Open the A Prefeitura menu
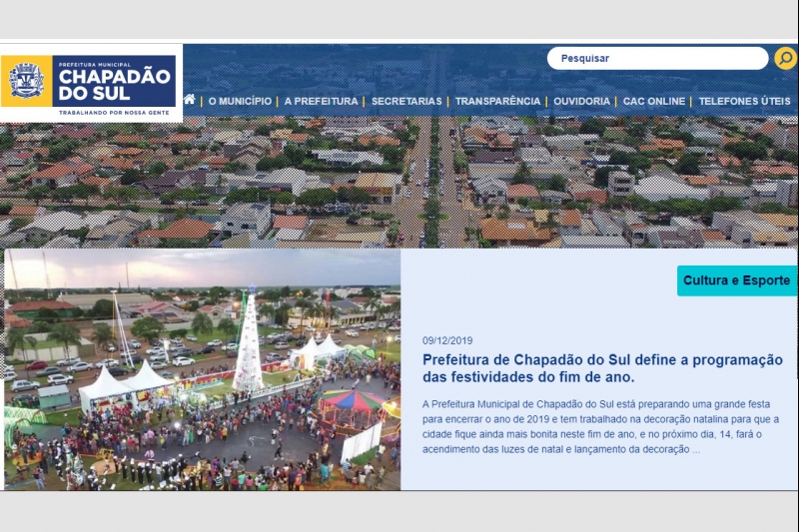The height and width of the screenshot is (532, 799). click(321, 101)
